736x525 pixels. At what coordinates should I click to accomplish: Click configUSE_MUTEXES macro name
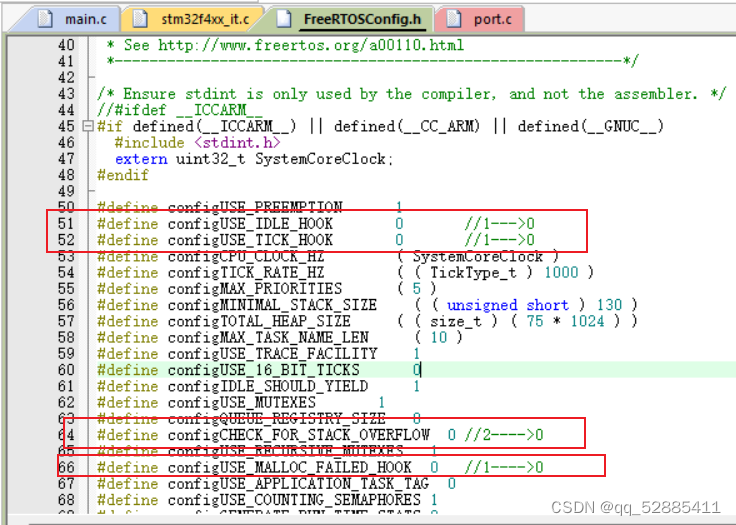coord(242,402)
